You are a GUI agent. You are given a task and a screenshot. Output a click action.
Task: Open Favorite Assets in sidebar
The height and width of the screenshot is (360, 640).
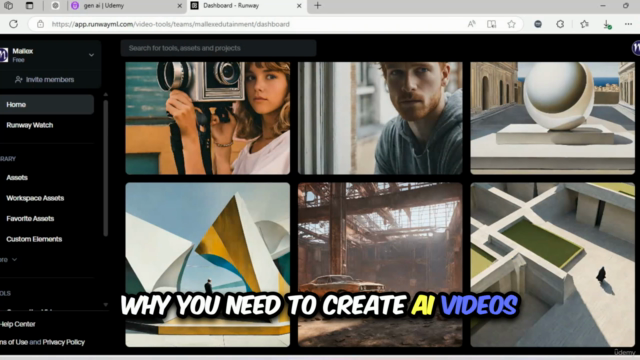coord(30,218)
